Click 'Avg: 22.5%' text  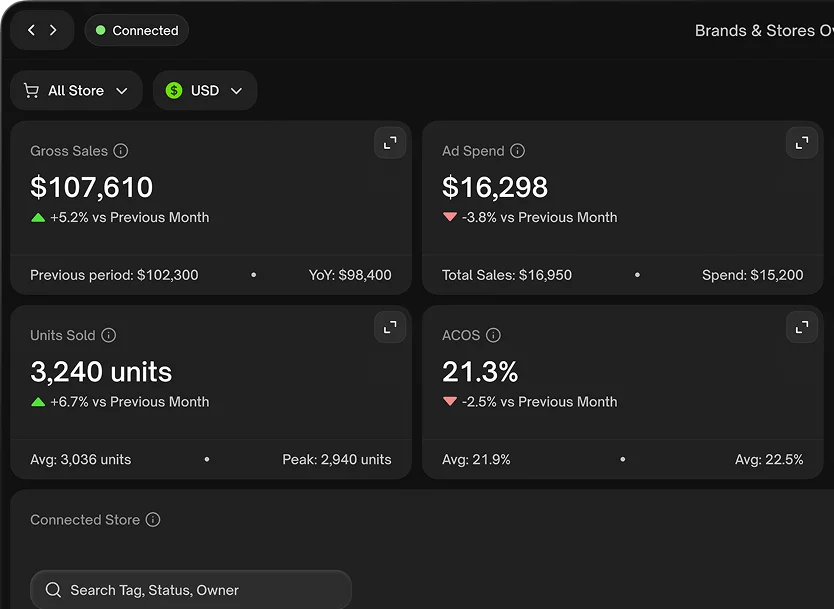tap(769, 460)
